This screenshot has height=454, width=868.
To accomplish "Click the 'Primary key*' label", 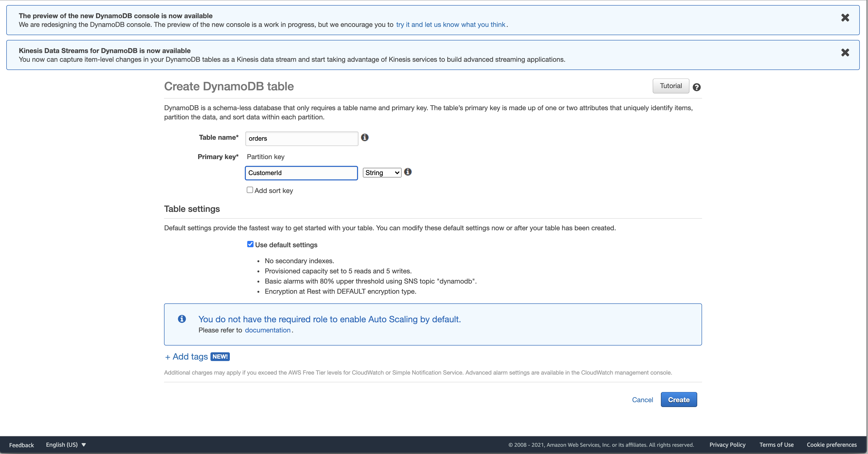I will (218, 157).
